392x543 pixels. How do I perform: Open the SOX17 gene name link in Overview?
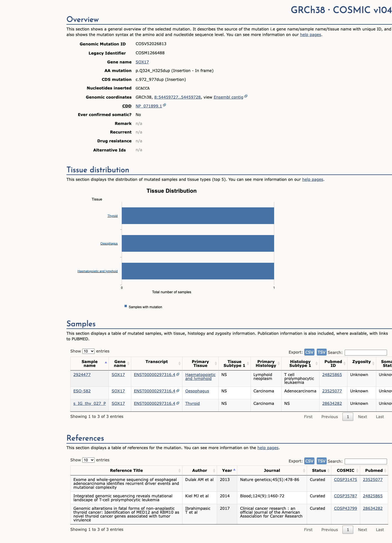click(142, 62)
